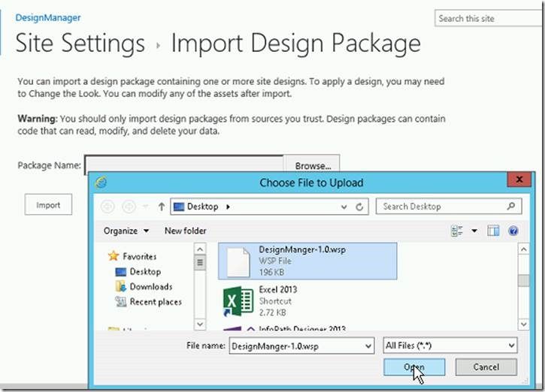Image resolution: width=545 pixels, height=392 pixels.
Task: Expand the Desktop breadcrumb arrow
Action: pyautogui.click(x=228, y=207)
